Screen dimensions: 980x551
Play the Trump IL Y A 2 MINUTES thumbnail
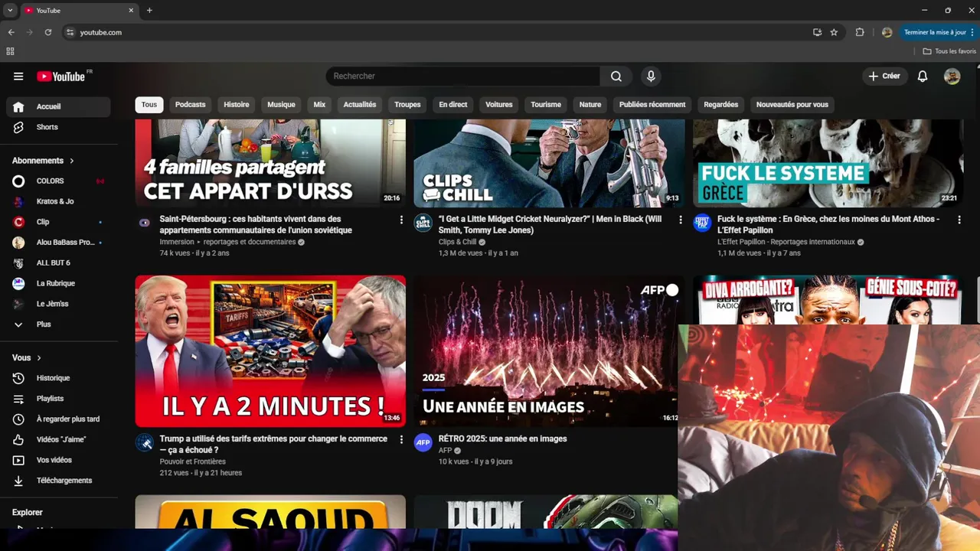click(270, 351)
